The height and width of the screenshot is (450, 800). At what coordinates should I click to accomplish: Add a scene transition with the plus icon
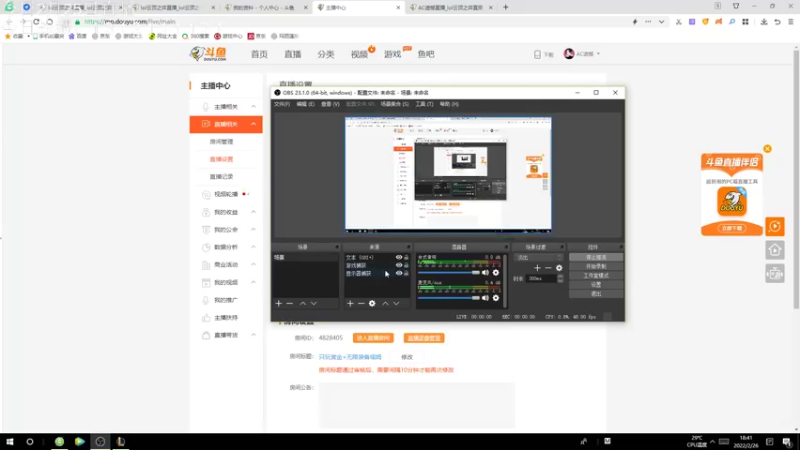point(537,268)
